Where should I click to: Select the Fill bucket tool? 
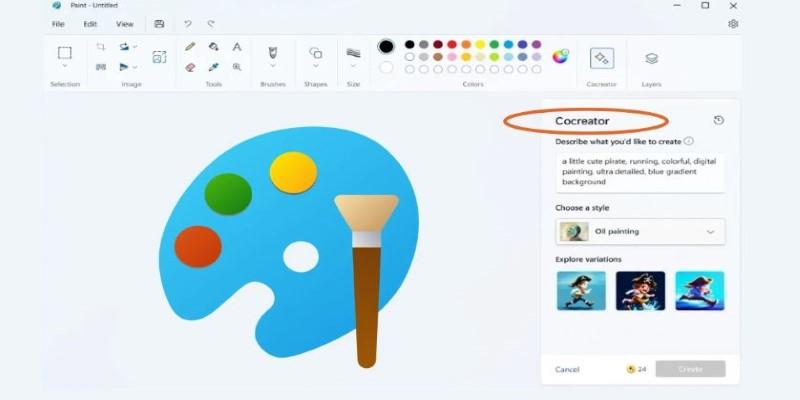tap(214, 47)
